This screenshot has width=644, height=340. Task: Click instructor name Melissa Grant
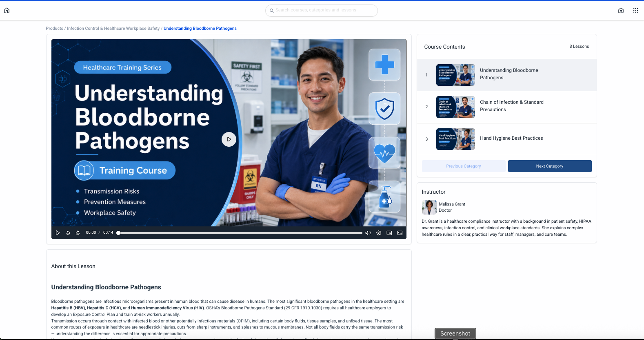(452, 204)
